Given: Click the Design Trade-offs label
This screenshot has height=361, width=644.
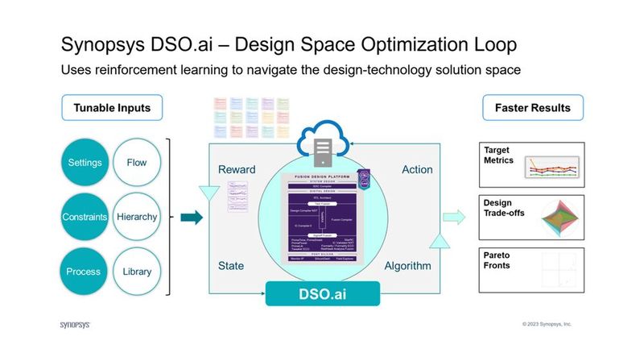Looking at the screenshot, I should [x=504, y=208].
